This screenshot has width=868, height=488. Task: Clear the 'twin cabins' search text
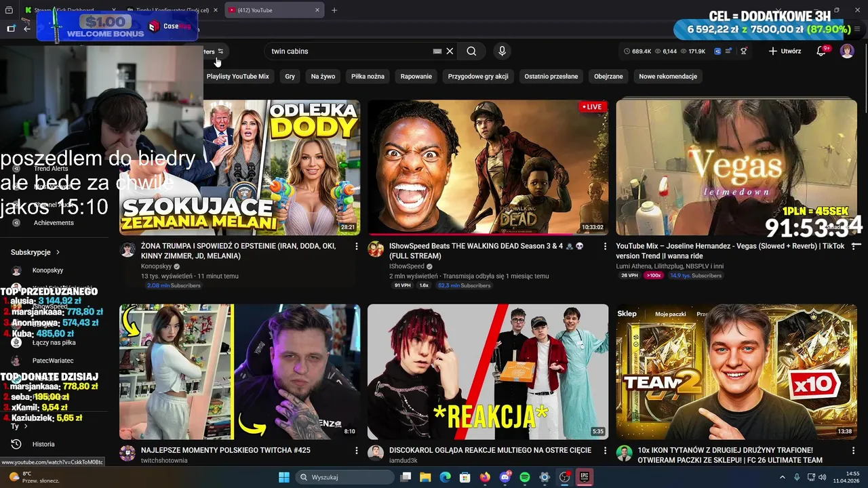[450, 51]
